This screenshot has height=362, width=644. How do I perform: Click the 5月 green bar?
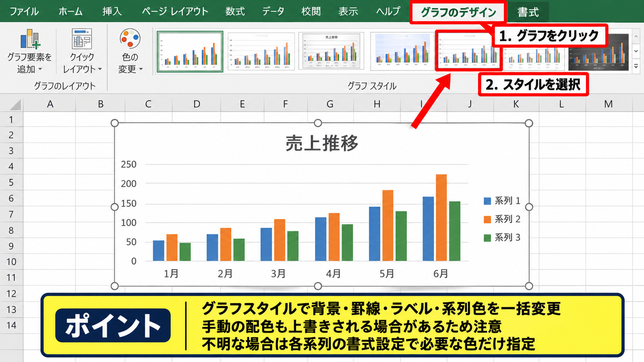pos(401,236)
